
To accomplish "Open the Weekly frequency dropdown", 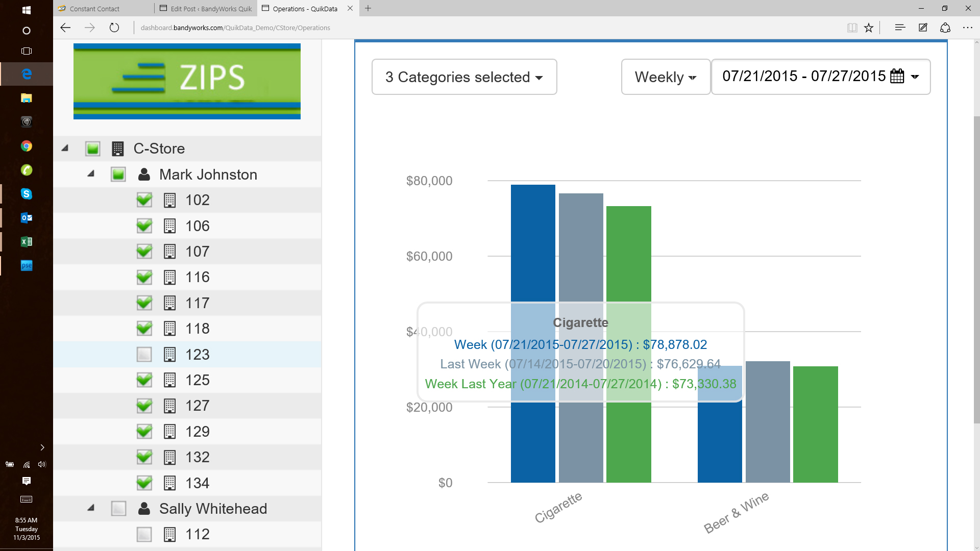I will click(665, 77).
